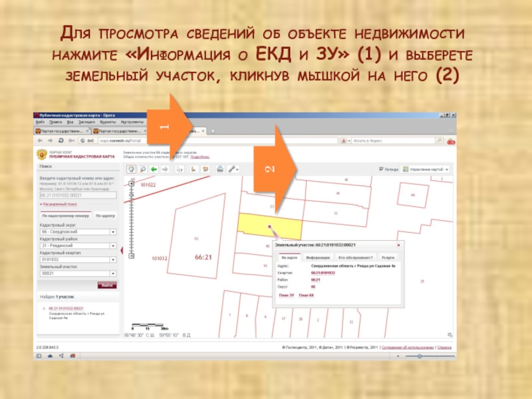The width and height of the screenshot is (532, 399).
Task: Click the Web globe badge in address bar
Action: tap(87, 140)
